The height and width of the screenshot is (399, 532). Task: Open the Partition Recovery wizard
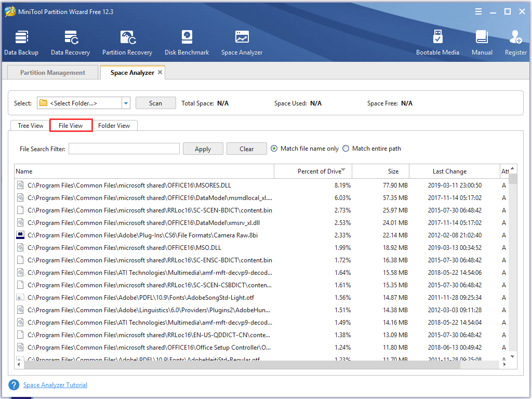coord(127,43)
